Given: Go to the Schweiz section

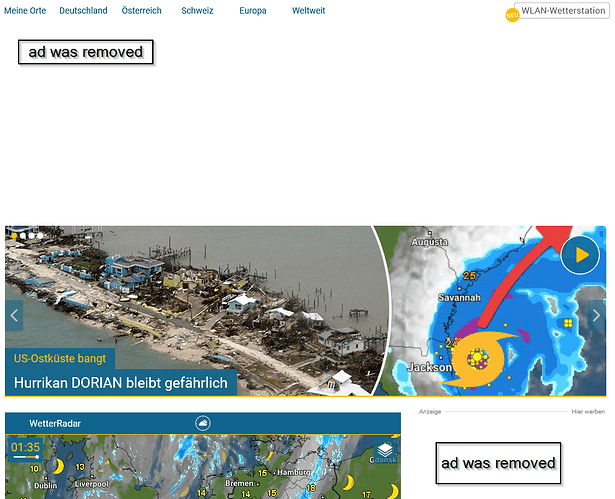Looking at the screenshot, I should click(x=197, y=10).
